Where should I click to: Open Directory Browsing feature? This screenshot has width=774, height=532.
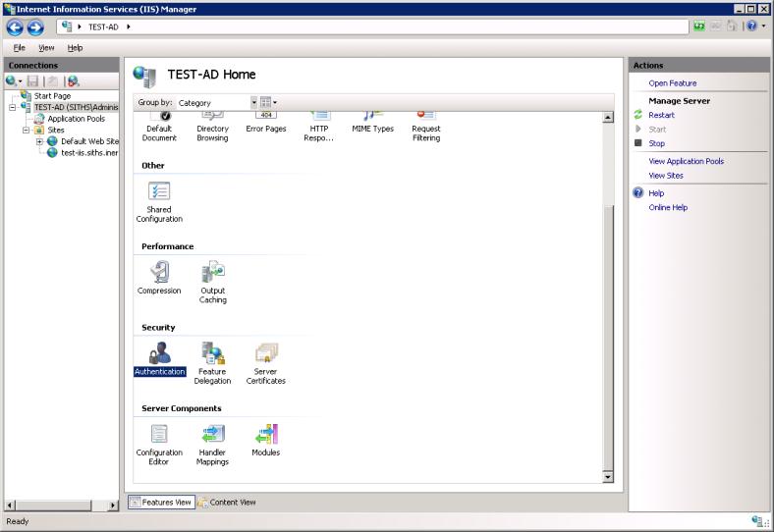click(x=213, y=128)
